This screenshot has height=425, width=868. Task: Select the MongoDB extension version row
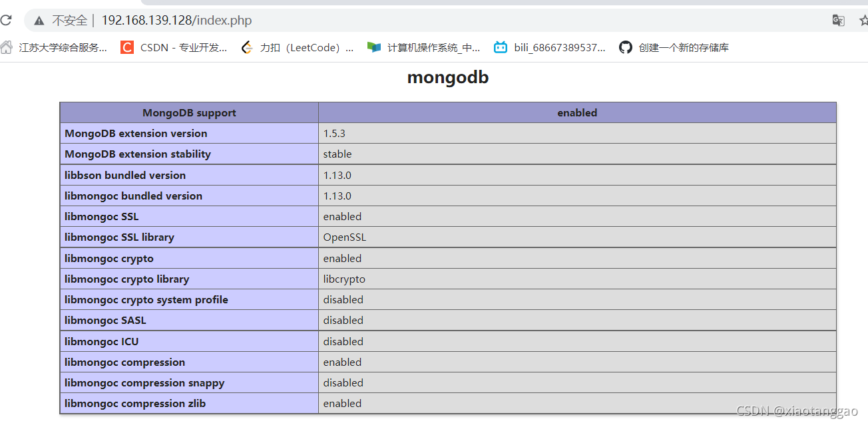click(x=448, y=133)
